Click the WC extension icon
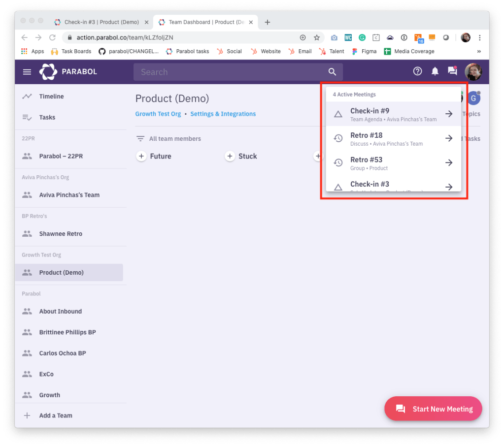The height and width of the screenshot is (446, 504). pos(348,37)
